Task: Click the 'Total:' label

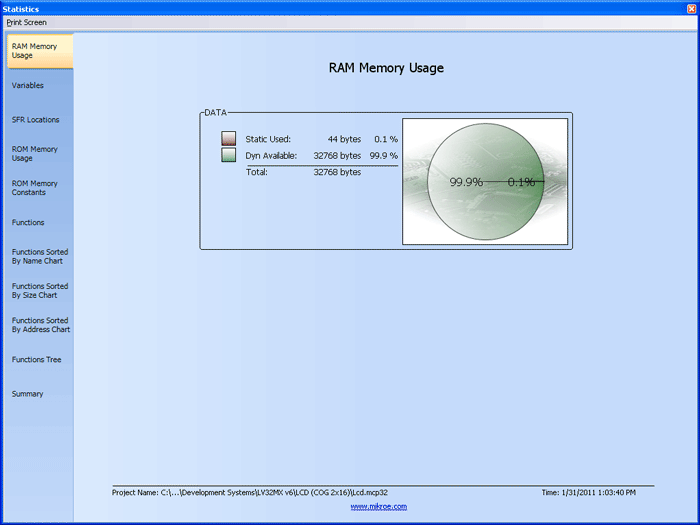Action: pyautogui.click(x=257, y=172)
